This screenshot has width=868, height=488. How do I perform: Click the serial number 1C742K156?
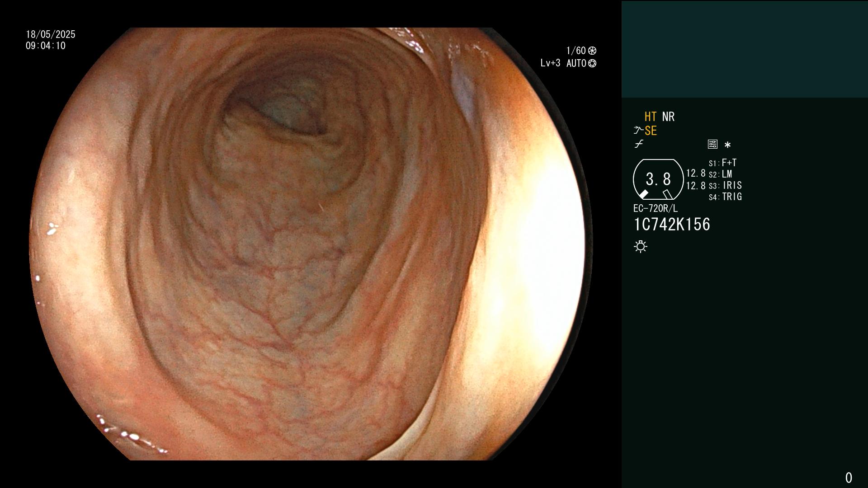(x=672, y=225)
